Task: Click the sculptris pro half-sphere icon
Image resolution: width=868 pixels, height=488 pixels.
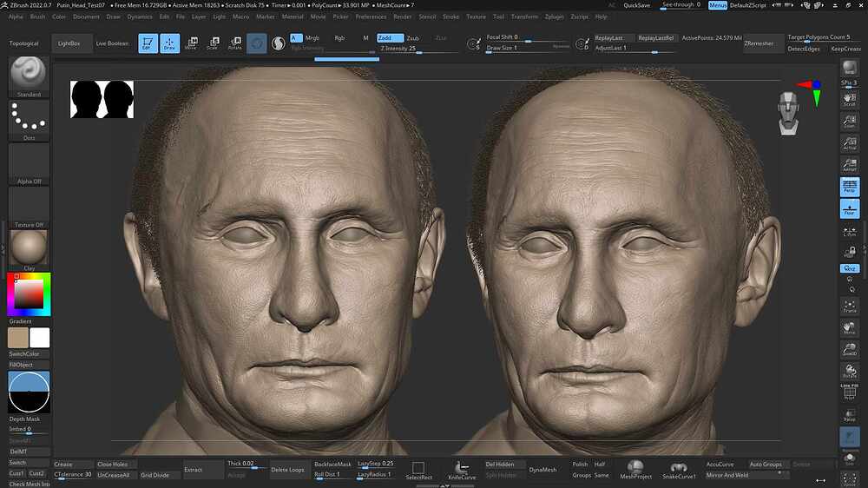Action: point(279,43)
